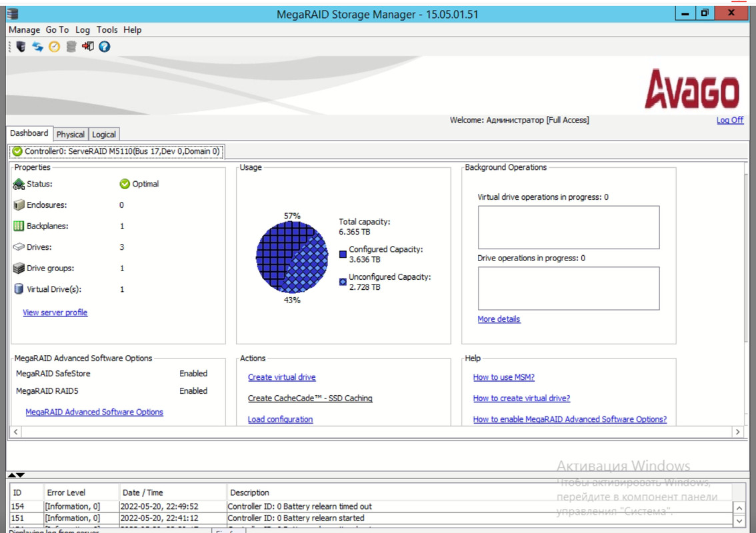Image resolution: width=756 pixels, height=533 pixels.
Task: Click the gray disk stack toolbar icon
Action: pyautogui.click(x=71, y=47)
